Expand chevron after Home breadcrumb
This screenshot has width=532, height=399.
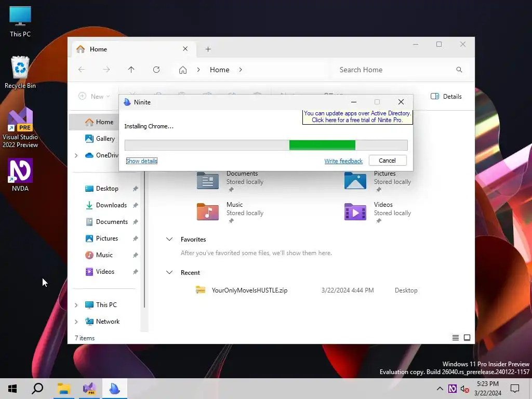click(241, 70)
